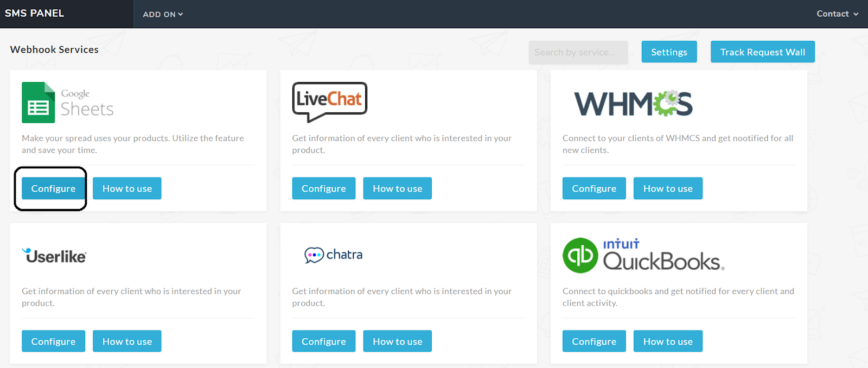Screen dimensions: 868x368
Task: Click the Userlike description text
Action: [x=131, y=297]
